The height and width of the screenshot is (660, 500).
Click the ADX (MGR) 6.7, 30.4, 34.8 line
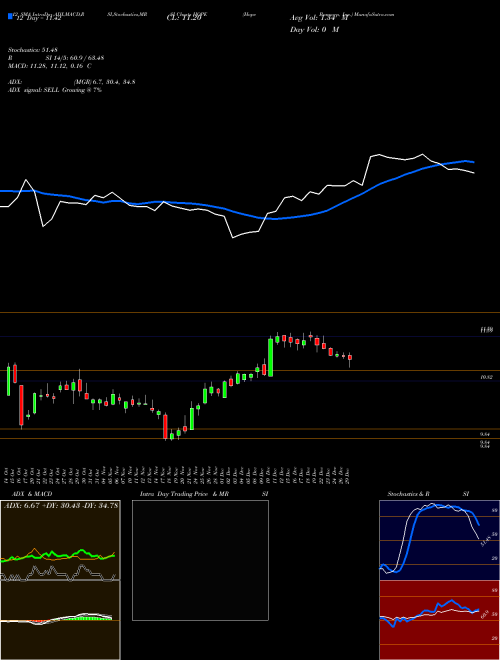[72, 82]
